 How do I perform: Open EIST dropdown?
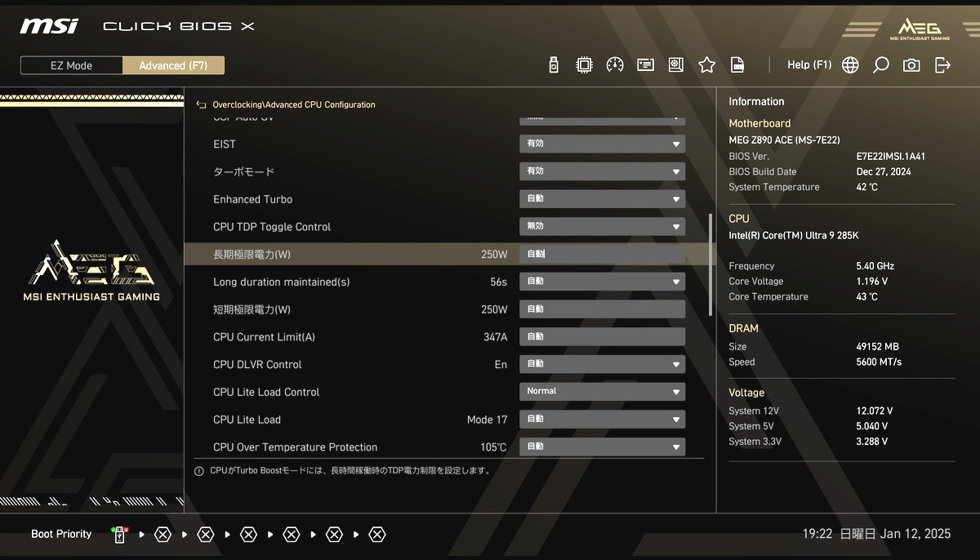tap(602, 144)
